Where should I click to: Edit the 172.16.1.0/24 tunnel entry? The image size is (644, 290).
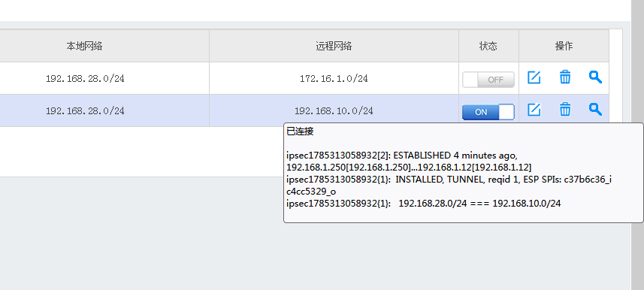click(534, 77)
